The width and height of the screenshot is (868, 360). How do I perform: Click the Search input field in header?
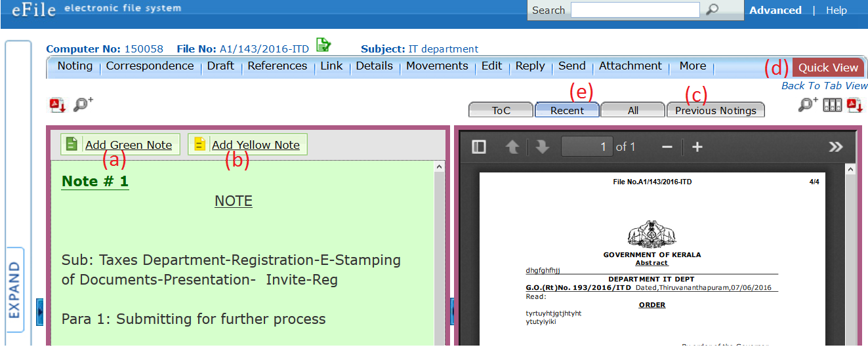click(x=634, y=10)
